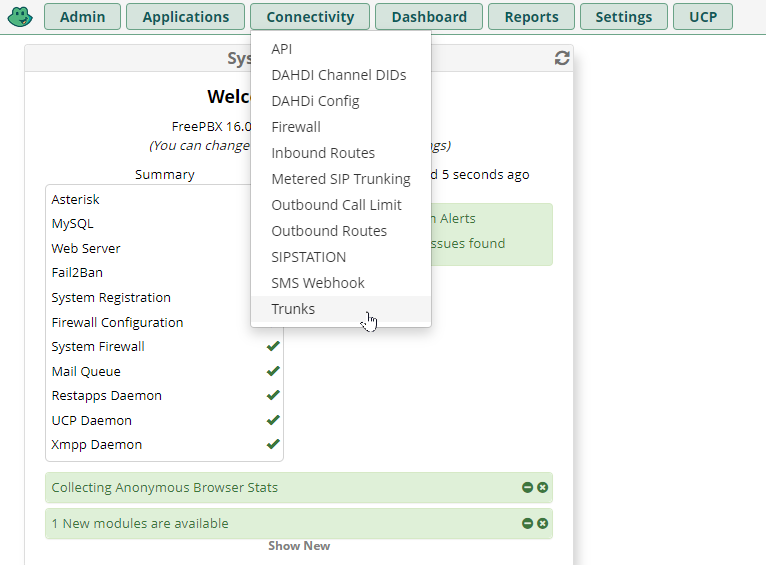The image size is (766, 565).
Task: Click the 1 New modules are available text
Action: pyautogui.click(x=140, y=523)
